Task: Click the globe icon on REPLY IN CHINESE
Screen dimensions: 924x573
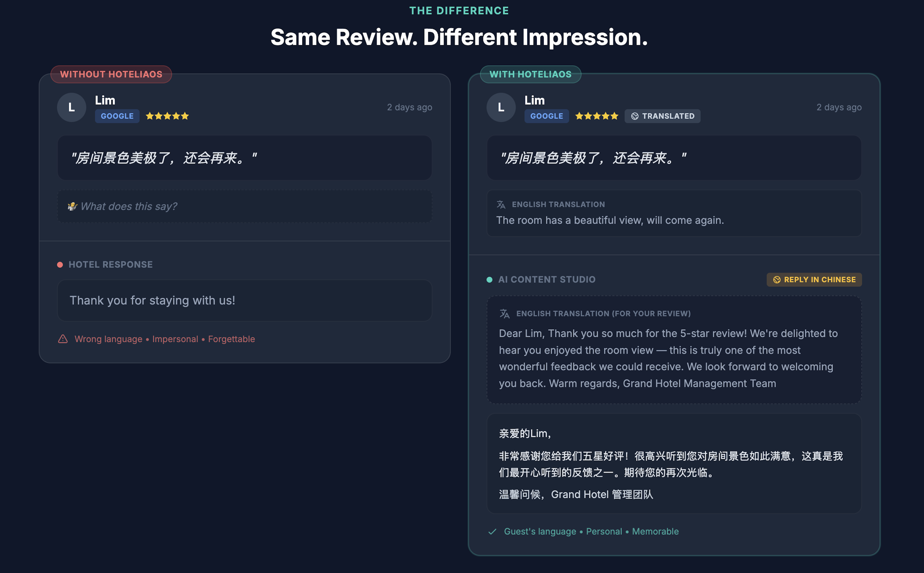Action: coord(777,279)
